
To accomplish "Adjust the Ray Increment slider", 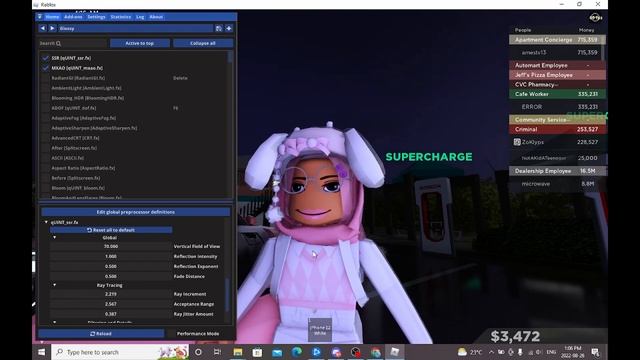I will point(111,294).
